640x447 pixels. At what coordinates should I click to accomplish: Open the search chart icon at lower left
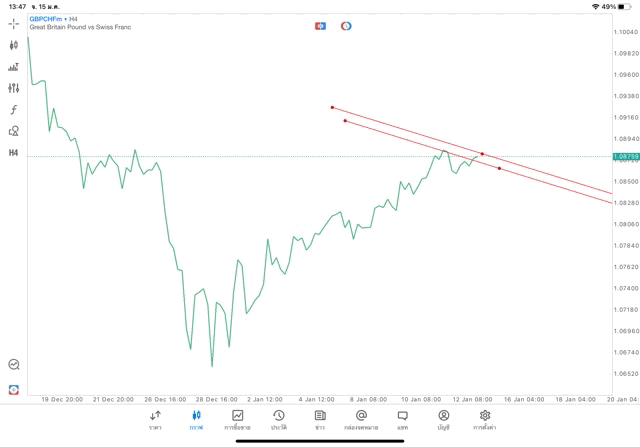coord(14,365)
